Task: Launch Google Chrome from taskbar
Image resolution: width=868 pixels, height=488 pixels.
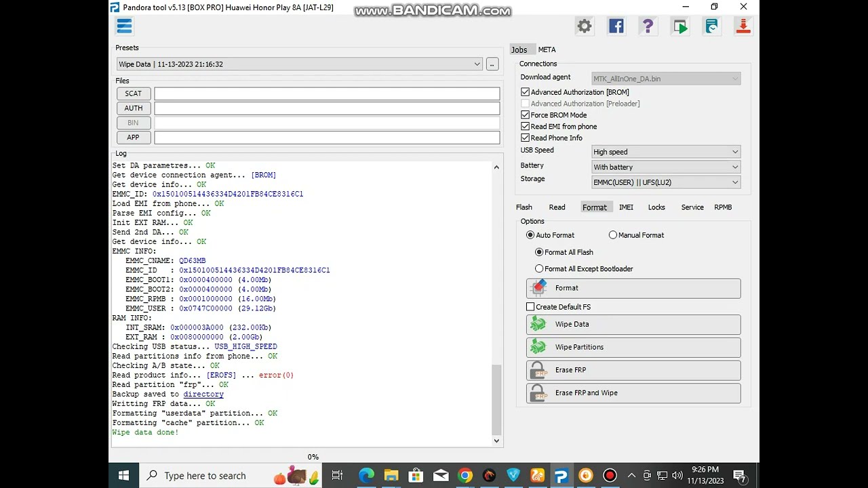Action: tap(465, 476)
